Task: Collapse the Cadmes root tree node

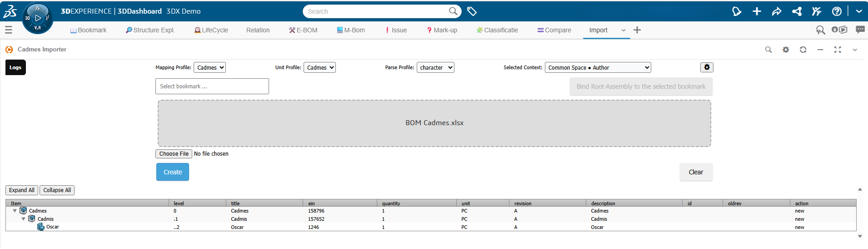Action: point(15,211)
